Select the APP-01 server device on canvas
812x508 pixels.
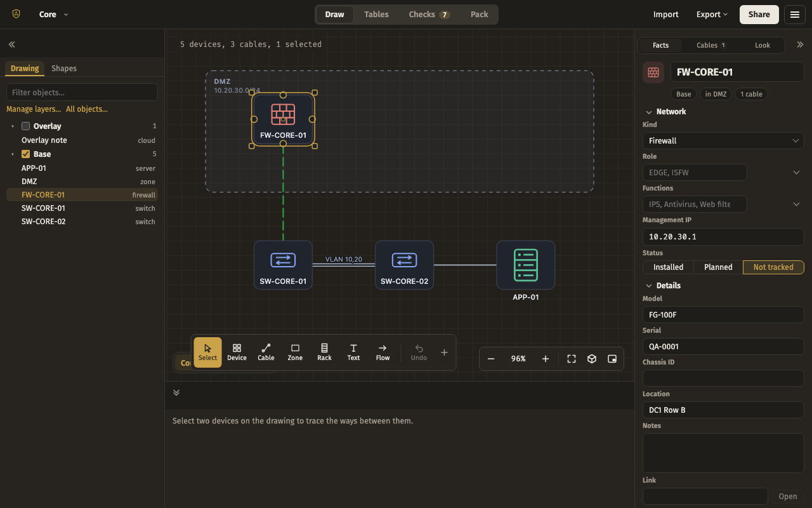tap(526, 265)
